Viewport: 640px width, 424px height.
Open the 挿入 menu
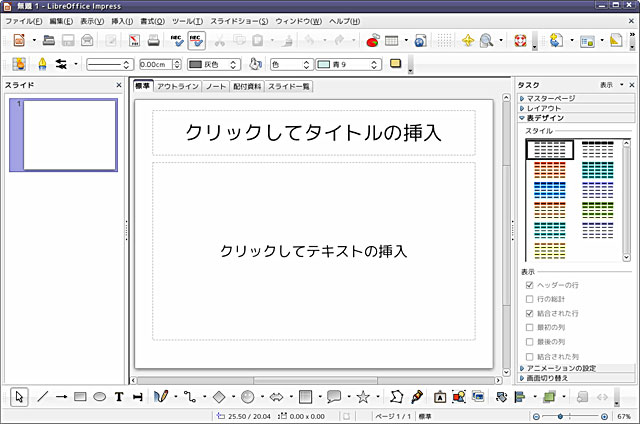click(122, 21)
